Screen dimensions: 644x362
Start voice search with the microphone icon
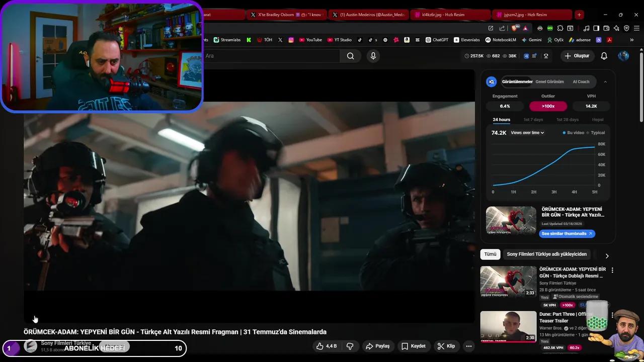373,56
